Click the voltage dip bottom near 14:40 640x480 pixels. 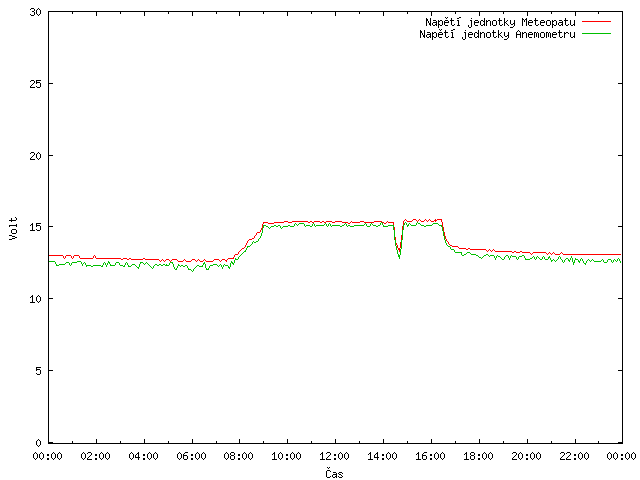(x=399, y=255)
